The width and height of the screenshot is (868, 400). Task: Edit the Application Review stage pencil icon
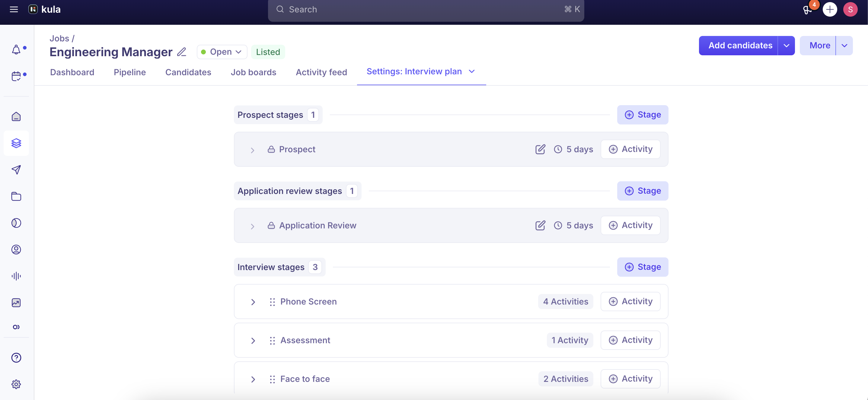[540, 225]
